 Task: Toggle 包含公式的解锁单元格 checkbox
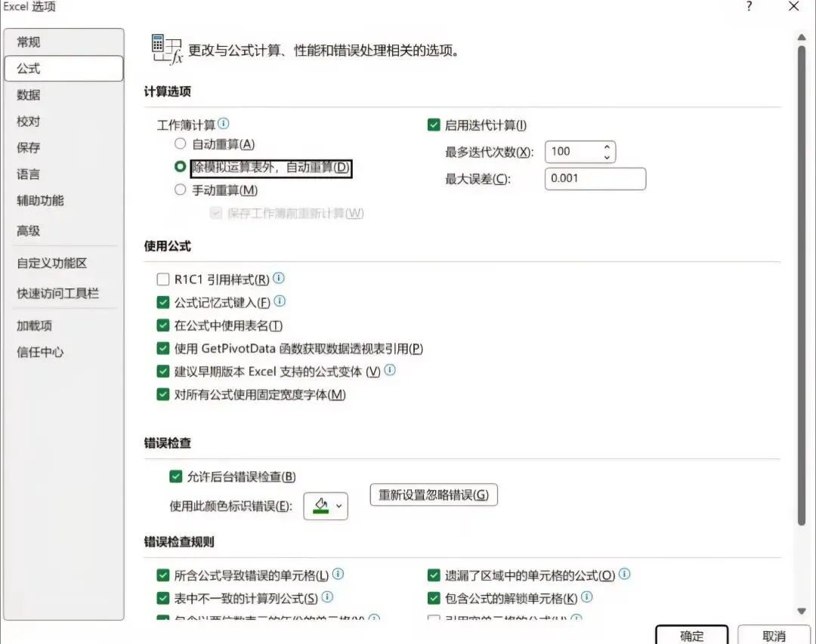click(434, 598)
